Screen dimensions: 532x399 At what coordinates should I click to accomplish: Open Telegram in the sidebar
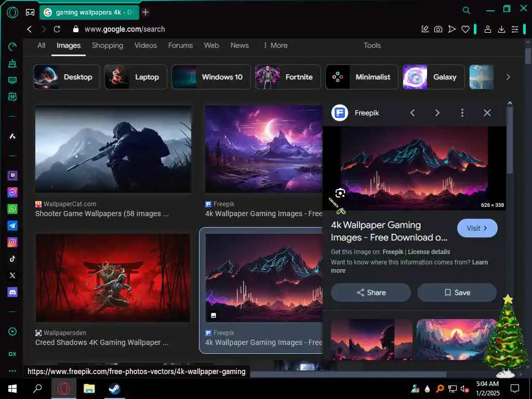click(x=12, y=225)
